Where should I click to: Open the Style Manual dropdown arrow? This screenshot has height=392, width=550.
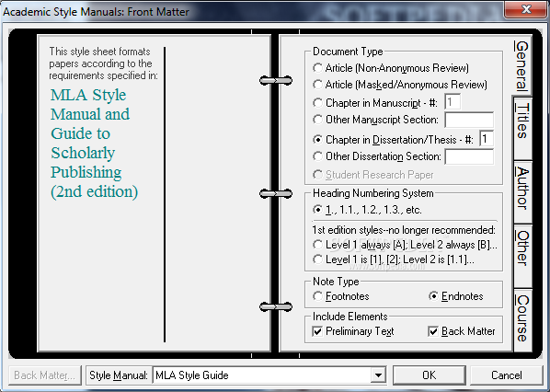click(378, 375)
